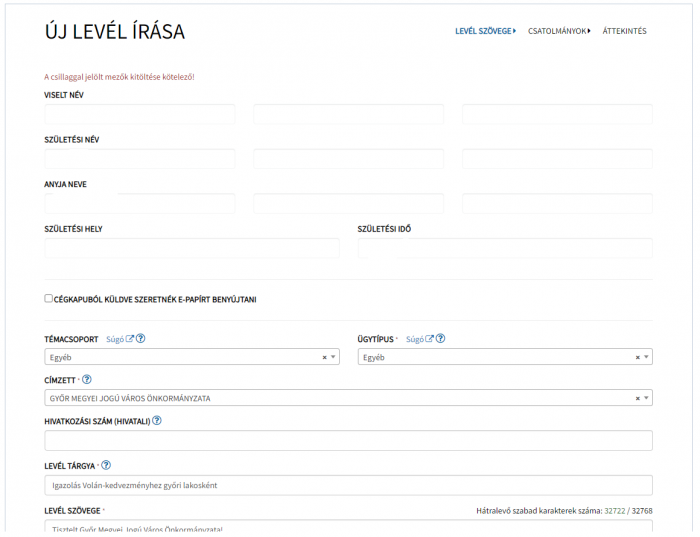The width and height of the screenshot is (700, 537).
Task: Switch to the Csatolmányok step
Action: click(x=558, y=31)
